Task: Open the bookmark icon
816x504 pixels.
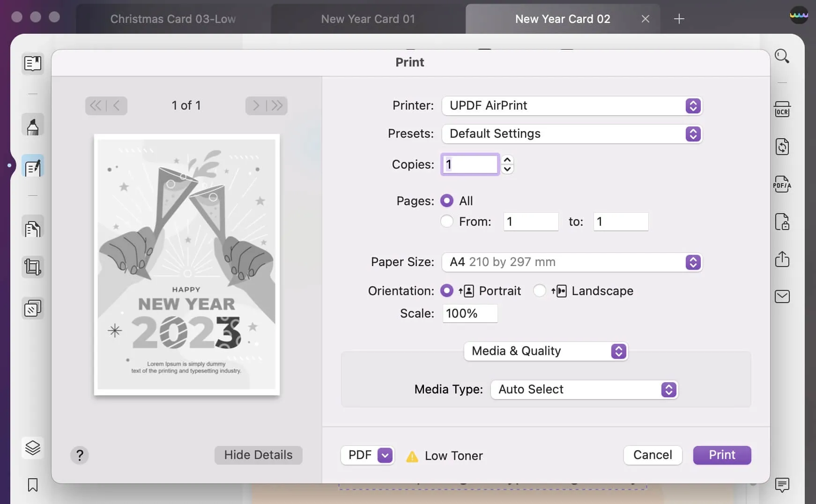Action: 33,485
